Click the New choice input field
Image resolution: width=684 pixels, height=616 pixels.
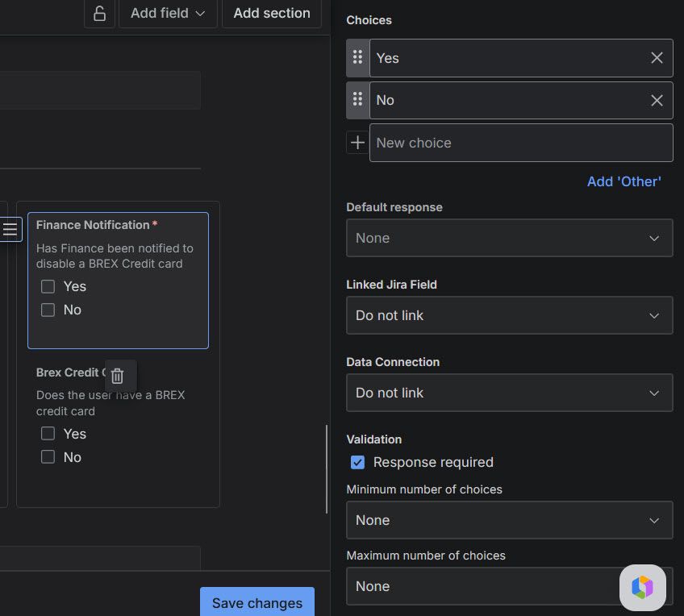(x=521, y=143)
